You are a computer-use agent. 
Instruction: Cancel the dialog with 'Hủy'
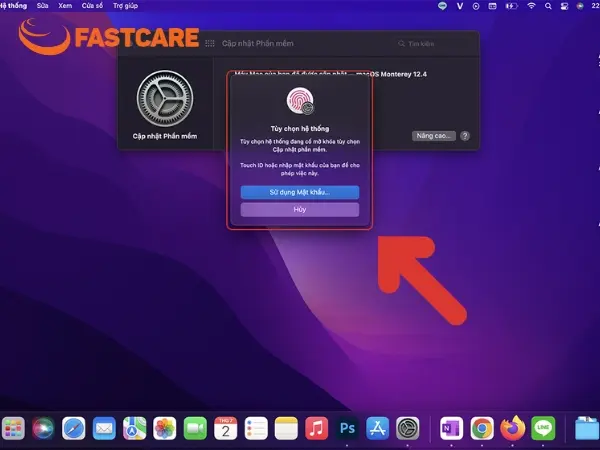[x=300, y=209]
